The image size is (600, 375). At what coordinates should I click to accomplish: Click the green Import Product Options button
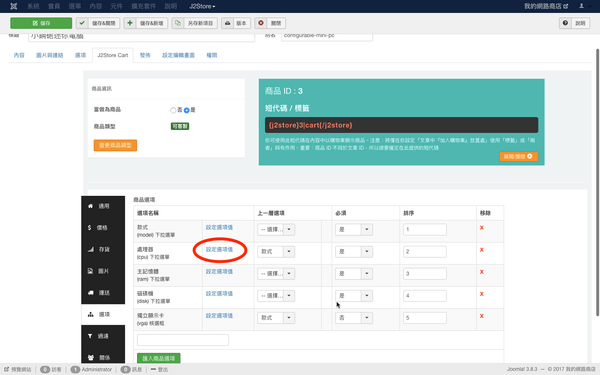point(159,358)
